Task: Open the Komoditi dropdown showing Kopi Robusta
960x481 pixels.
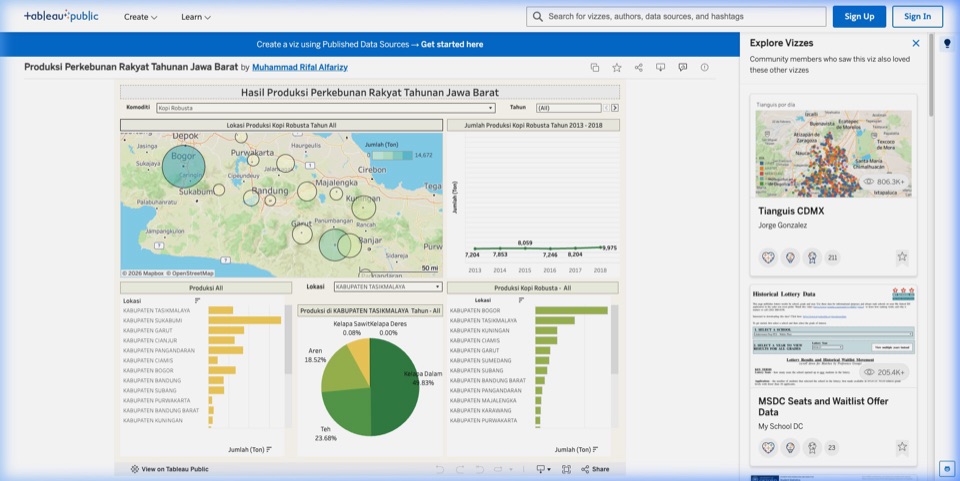Action: point(326,108)
